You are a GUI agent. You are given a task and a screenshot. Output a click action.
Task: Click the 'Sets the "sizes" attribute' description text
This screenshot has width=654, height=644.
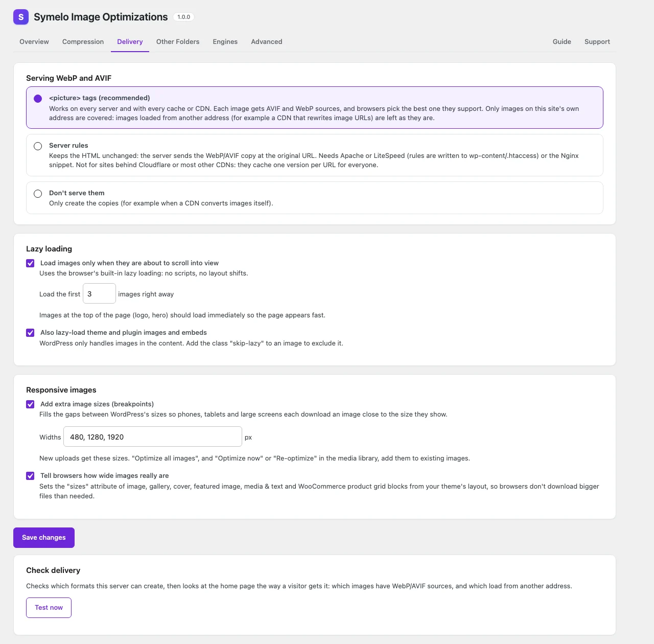click(319, 491)
